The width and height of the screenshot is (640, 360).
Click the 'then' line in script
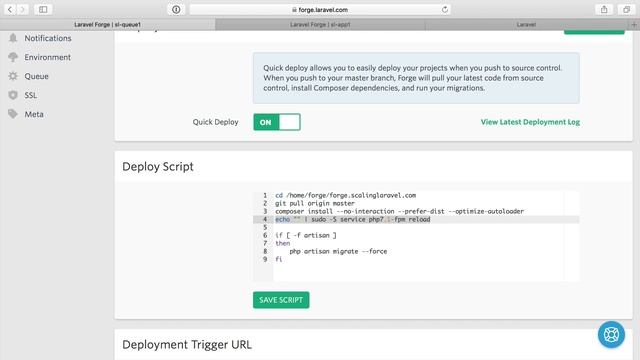(282, 243)
